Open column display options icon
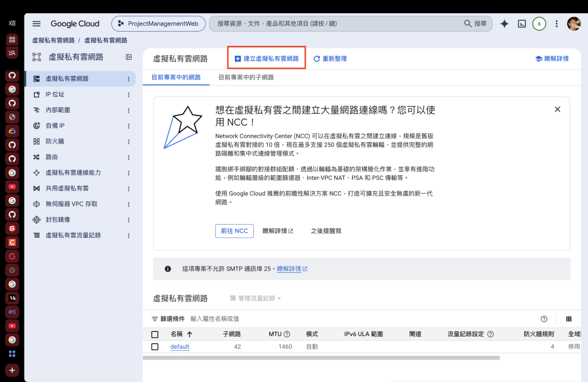588x382 pixels. tap(569, 319)
